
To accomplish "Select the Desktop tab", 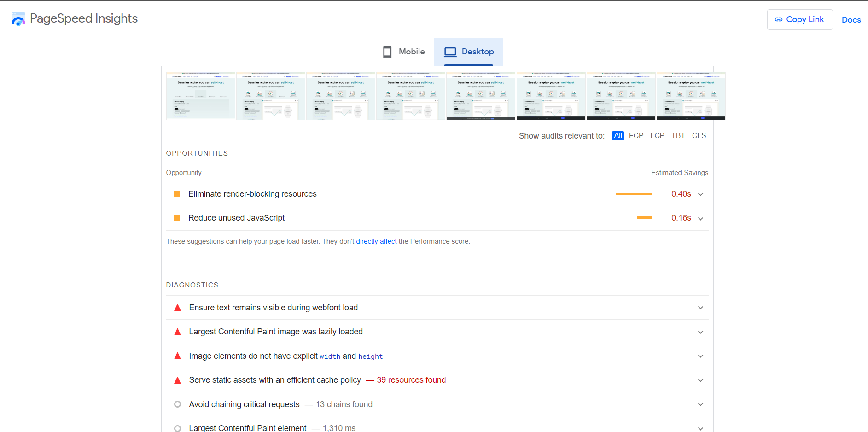I will 469,52.
